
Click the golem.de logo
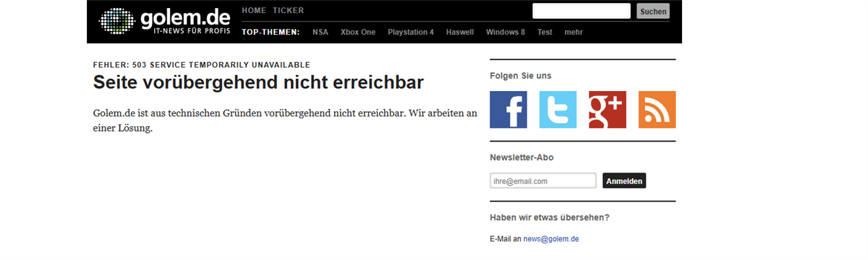coord(165,22)
